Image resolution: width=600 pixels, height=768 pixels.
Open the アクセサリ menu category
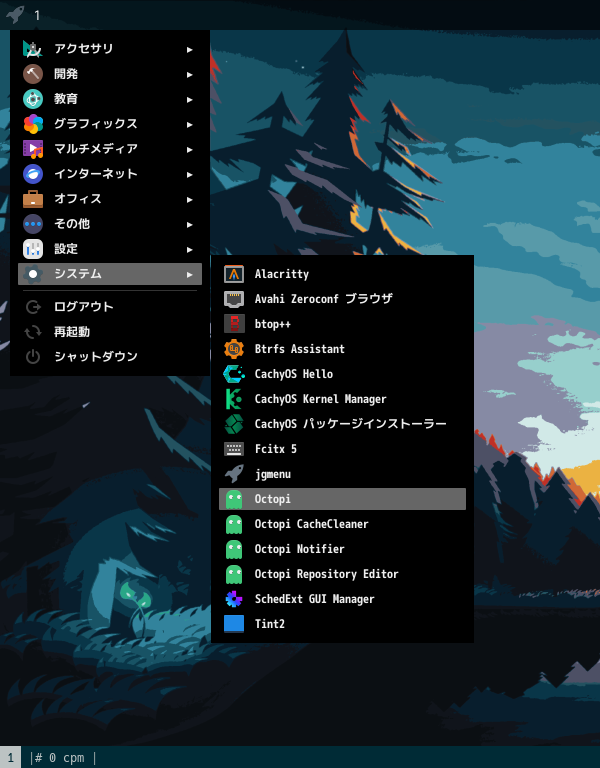110,49
